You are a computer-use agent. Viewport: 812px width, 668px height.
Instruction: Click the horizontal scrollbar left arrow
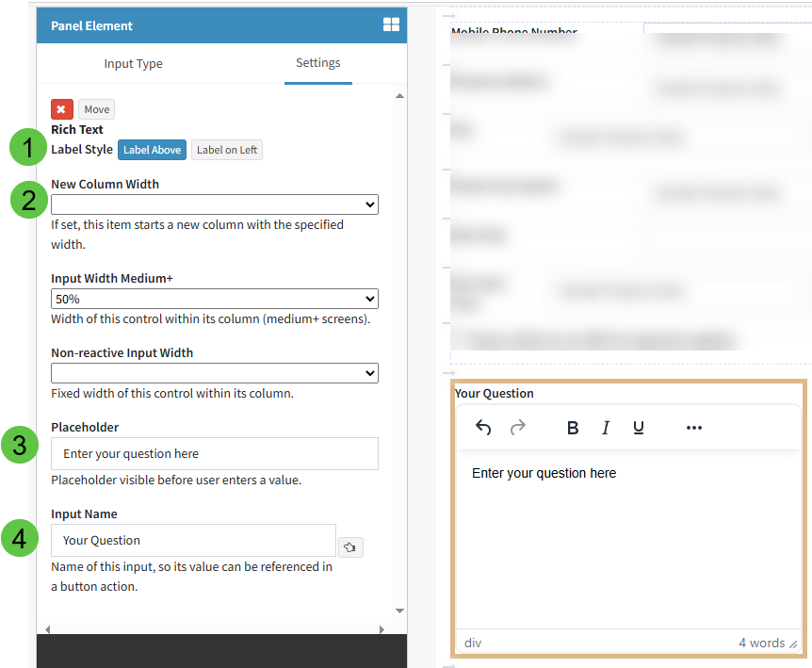click(48, 629)
